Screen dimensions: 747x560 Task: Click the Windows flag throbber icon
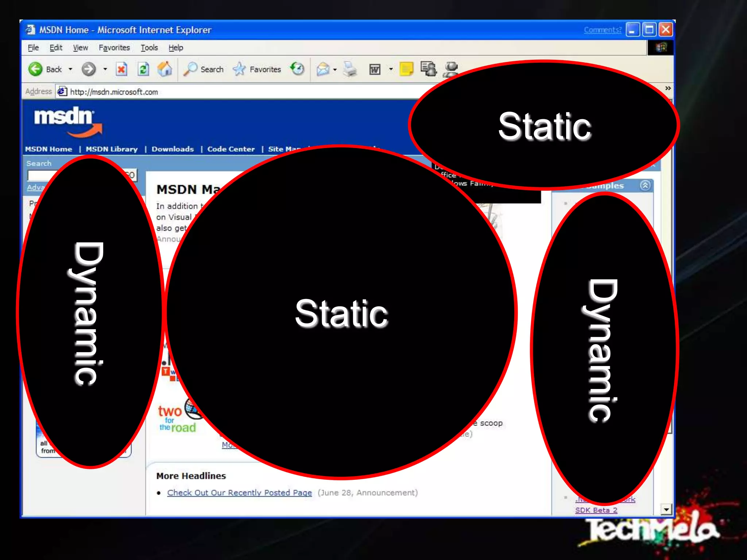(x=661, y=47)
